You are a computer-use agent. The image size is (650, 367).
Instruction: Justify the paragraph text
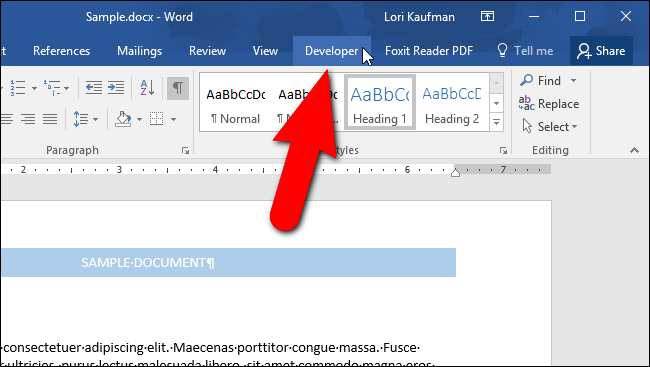point(50,119)
